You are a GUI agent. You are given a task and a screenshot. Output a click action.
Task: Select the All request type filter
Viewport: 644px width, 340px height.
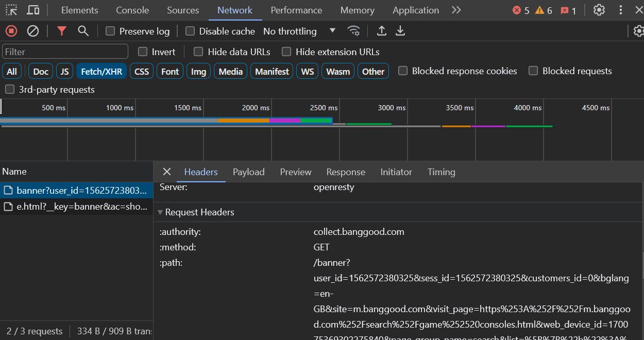click(x=12, y=71)
